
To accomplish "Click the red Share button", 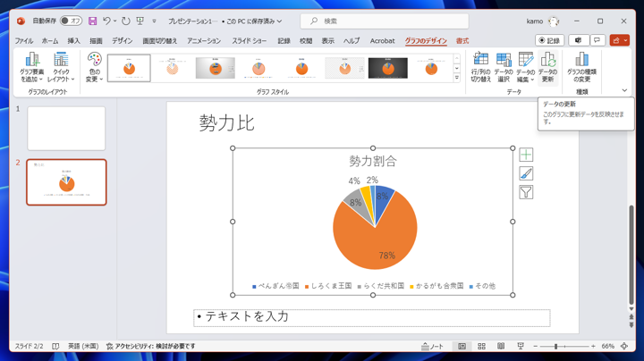I will [616, 40].
